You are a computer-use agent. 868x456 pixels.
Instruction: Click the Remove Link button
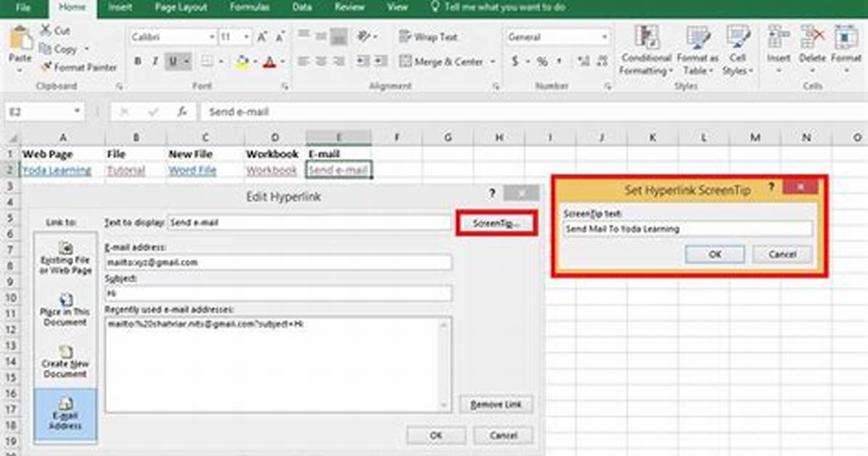(x=496, y=404)
